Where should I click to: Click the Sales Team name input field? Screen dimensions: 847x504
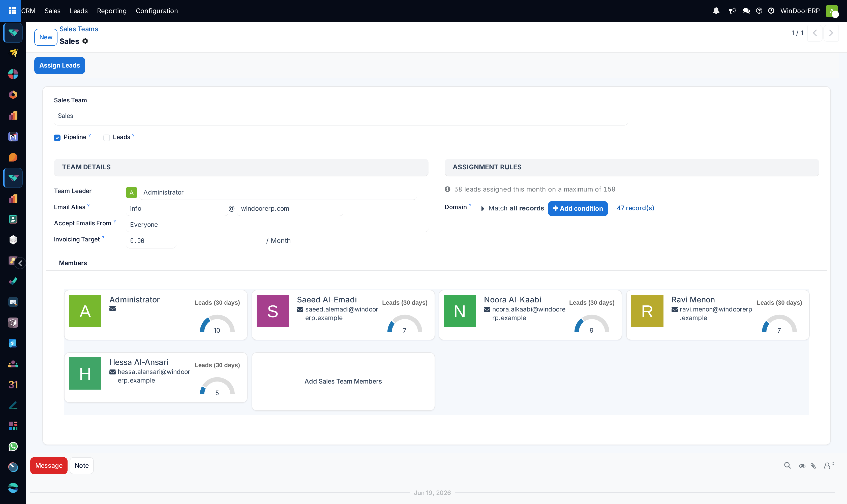pos(341,116)
